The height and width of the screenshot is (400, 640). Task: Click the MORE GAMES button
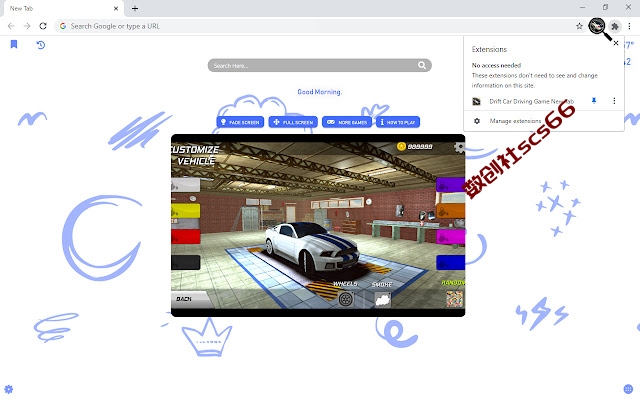pos(347,122)
